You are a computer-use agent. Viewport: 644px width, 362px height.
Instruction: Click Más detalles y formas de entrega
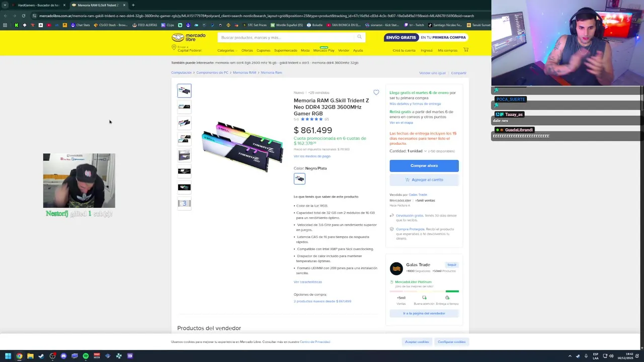tap(415, 104)
